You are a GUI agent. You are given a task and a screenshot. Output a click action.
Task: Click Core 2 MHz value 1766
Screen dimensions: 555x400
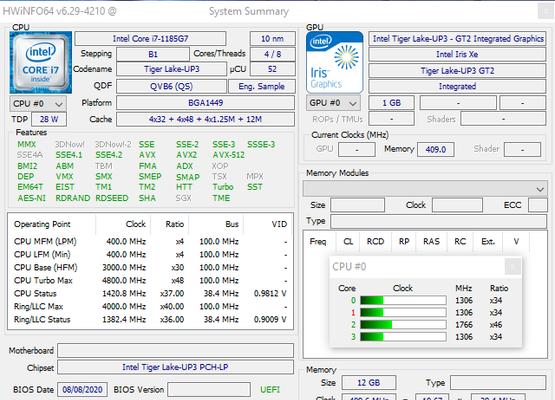[464, 325]
